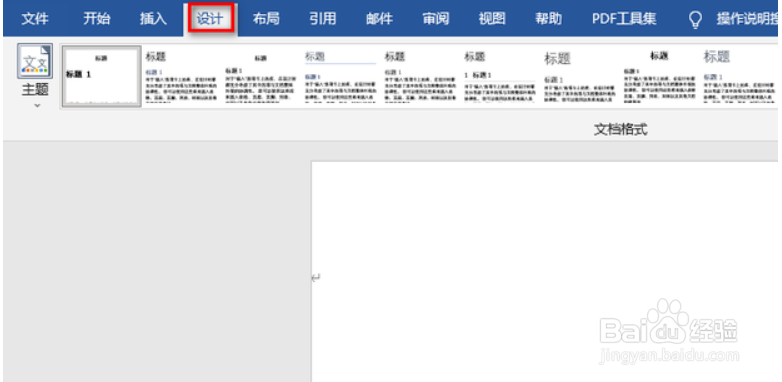The height and width of the screenshot is (382, 782).
Task: Select the 设计 ribbon tab
Action: click(x=210, y=19)
